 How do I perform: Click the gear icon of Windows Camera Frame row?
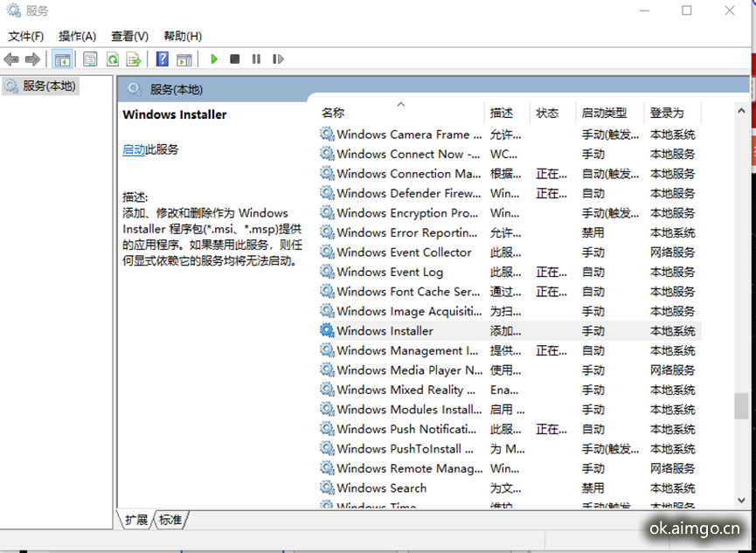click(x=328, y=134)
